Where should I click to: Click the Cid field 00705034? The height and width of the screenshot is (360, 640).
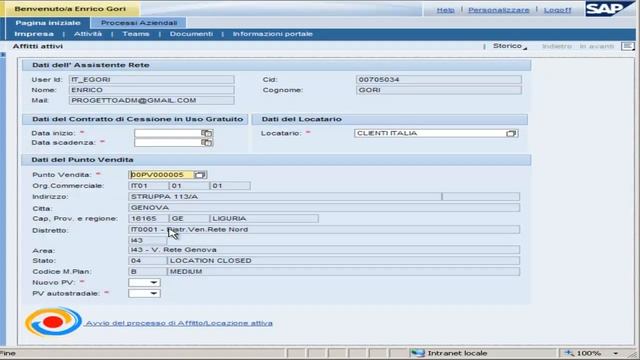(x=439, y=80)
